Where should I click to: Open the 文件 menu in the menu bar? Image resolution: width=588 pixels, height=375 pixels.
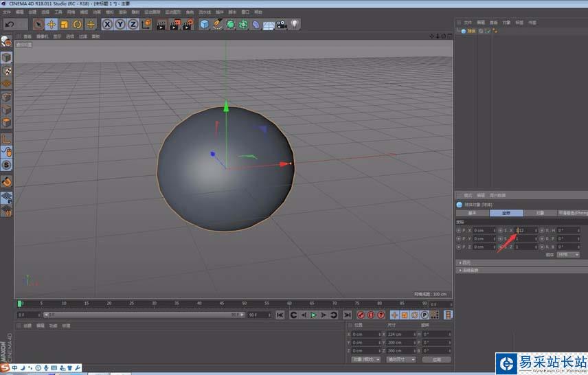[x=8, y=12]
